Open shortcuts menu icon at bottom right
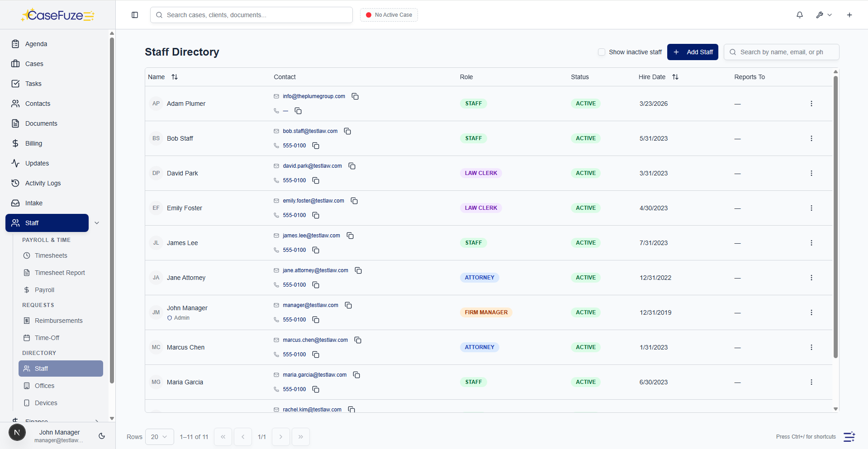868x449 pixels. pyautogui.click(x=849, y=437)
